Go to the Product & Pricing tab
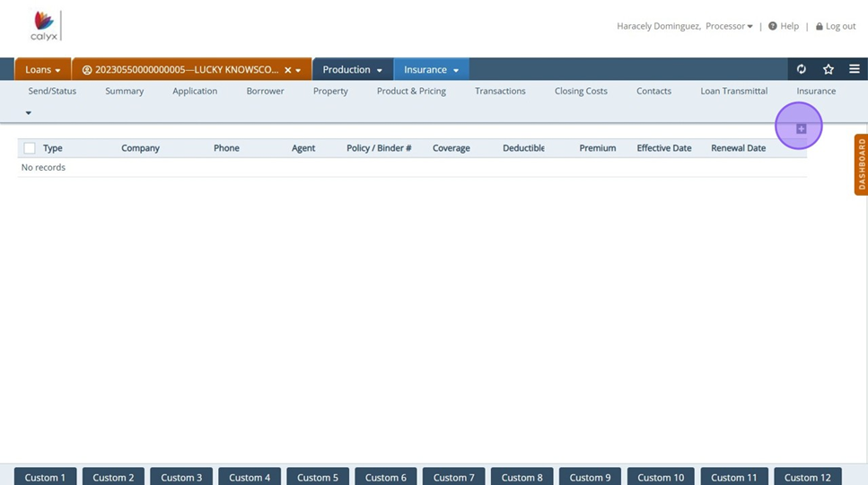Viewport: 868px width, 485px height. tap(411, 91)
